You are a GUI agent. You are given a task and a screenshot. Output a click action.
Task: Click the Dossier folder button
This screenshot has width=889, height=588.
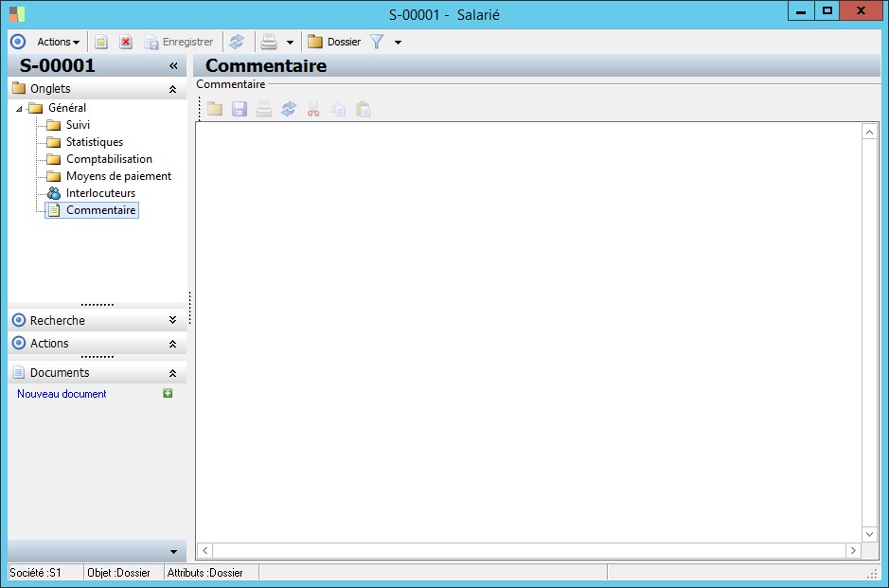tap(334, 42)
